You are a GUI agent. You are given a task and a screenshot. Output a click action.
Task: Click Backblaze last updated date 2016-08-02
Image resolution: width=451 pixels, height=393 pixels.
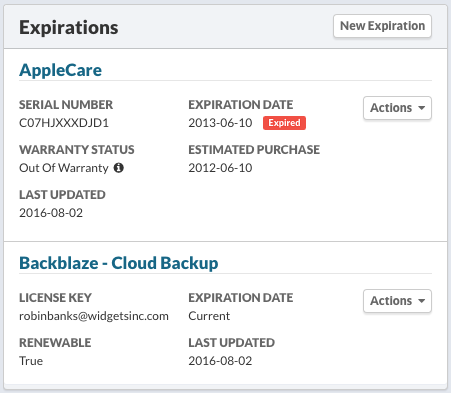click(220, 361)
